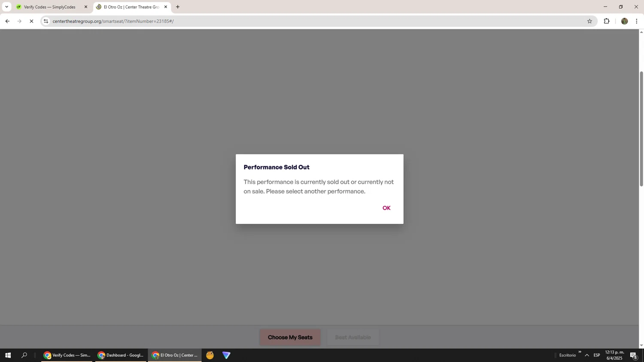Viewport: 644px width, 362px height.
Task: Click the page vertical scrollbar thumb
Action: (x=641, y=129)
